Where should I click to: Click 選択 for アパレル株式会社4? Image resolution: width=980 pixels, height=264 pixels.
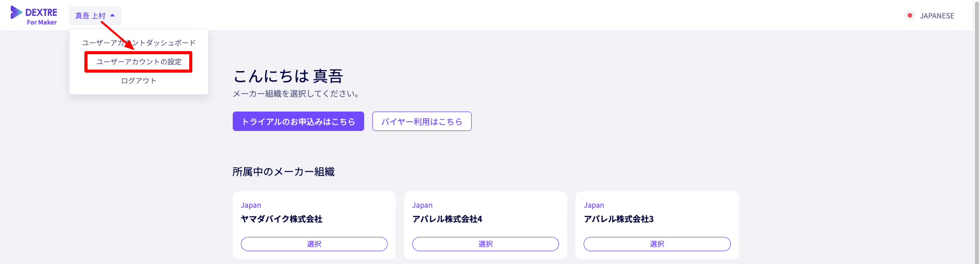485,244
